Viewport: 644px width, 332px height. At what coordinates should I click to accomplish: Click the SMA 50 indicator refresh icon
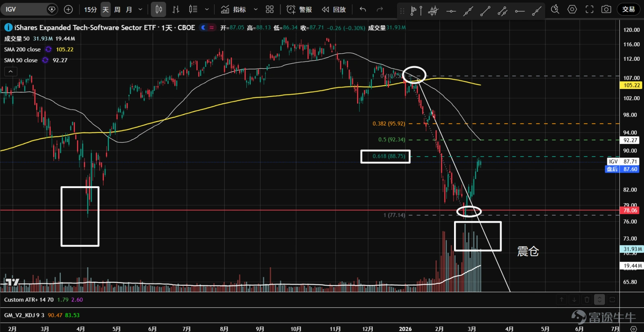(45, 60)
